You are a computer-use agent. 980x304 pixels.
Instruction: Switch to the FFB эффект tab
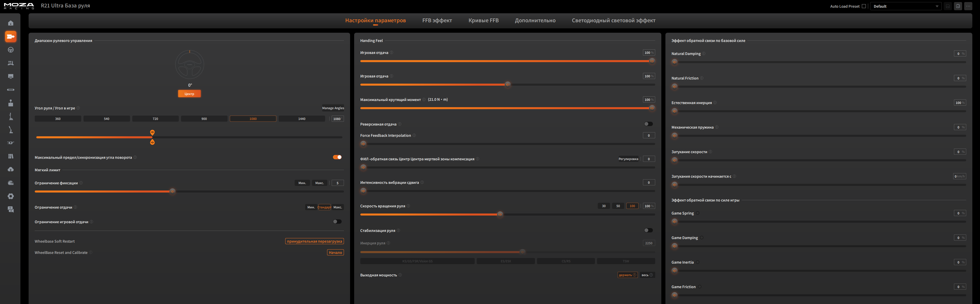pos(437,20)
